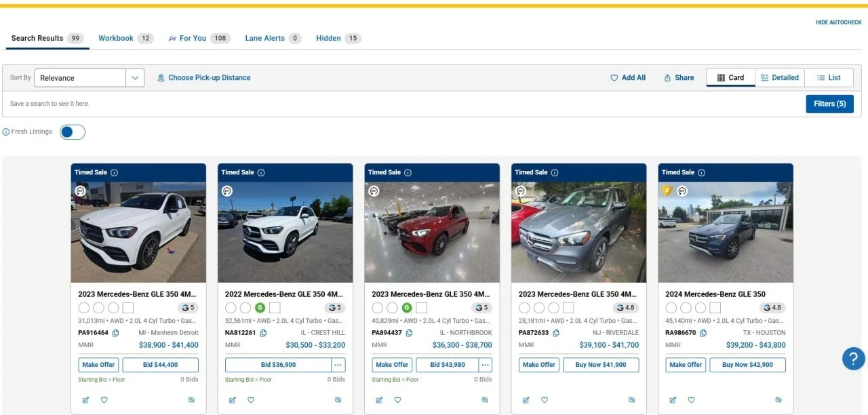Viewport: 868px width, 415px height.
Task: Click the Hide AutoCheck link
Action: coord(839,22)
